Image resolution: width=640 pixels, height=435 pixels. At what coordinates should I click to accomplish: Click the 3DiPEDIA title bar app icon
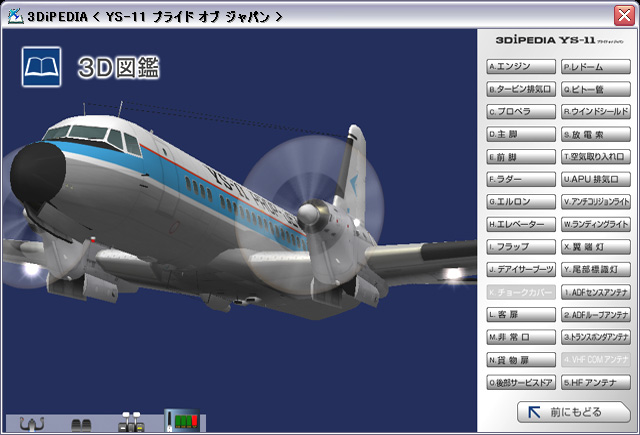[16, 16]
